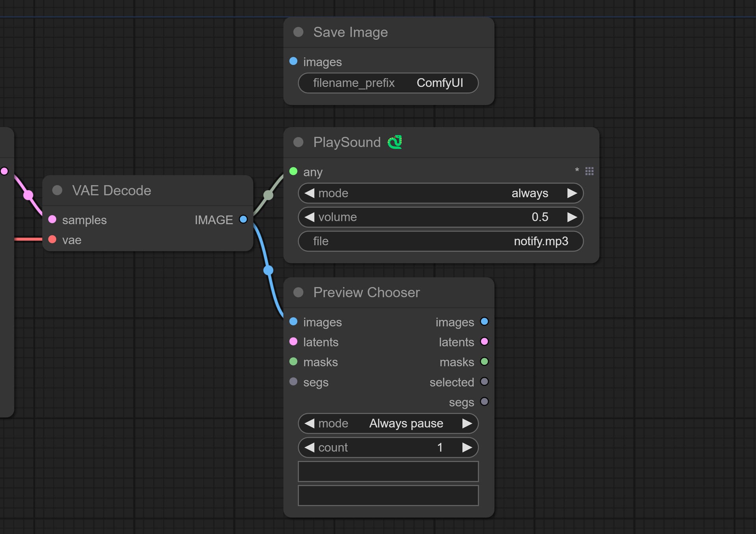Click the volume 0.5 value

coord(540,217)
